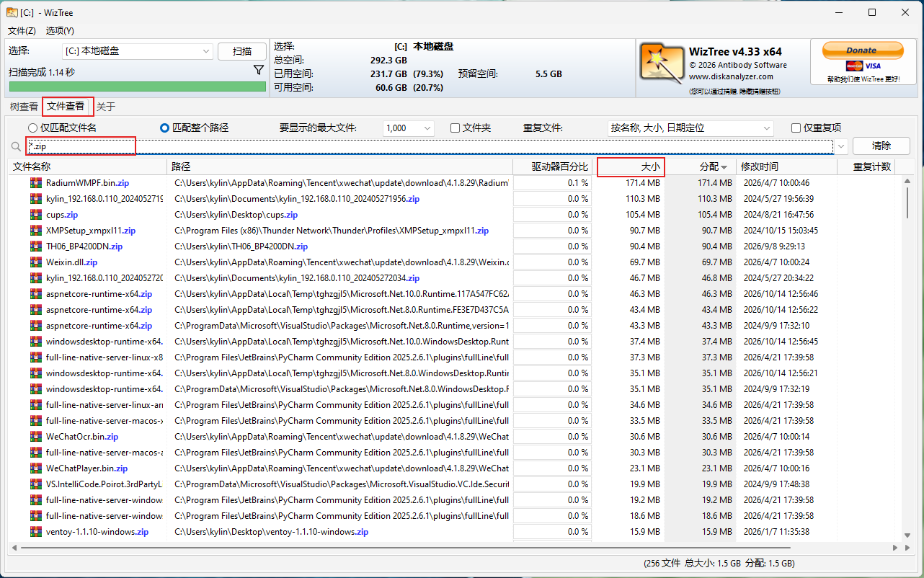Open the 选项(Y) menu
924x578 pixels.
click(x=60, y=31)
